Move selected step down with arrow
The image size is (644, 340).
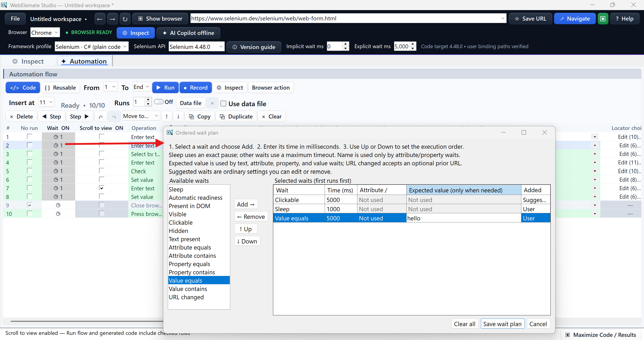tap(178, 117)
